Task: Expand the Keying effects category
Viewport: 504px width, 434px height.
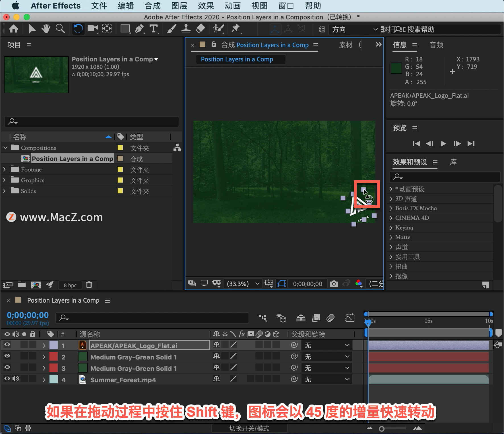Action: pyautogui.click(x=391, y=228)
